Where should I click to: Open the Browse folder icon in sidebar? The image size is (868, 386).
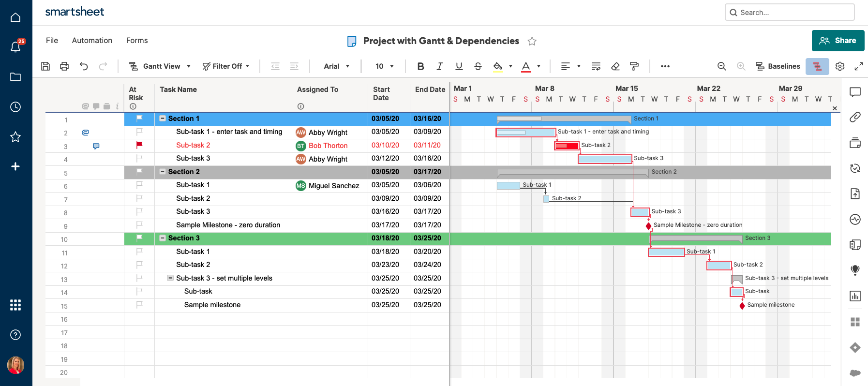15,77
